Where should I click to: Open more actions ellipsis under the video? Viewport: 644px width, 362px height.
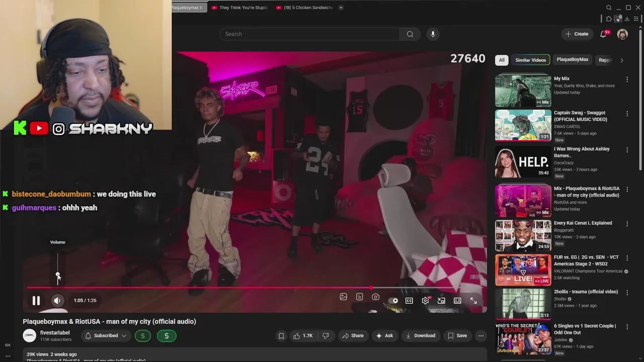(x=481, y=336)
